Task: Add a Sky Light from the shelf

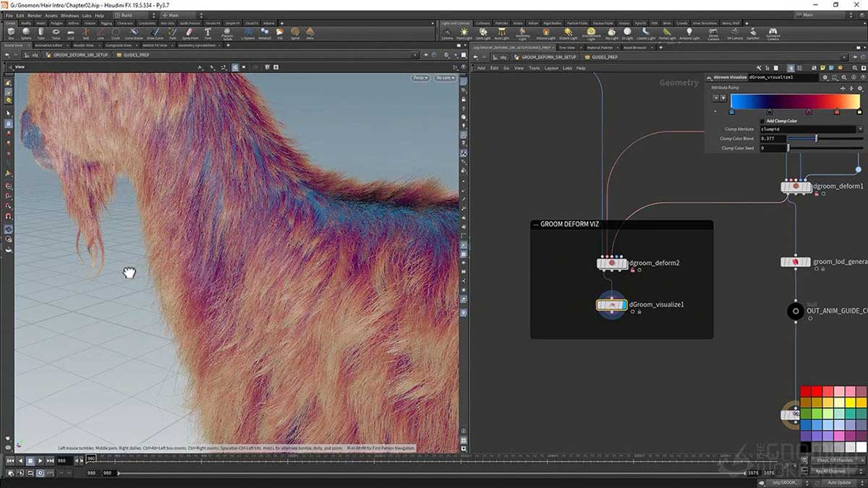Action: [x=610, y=33]
